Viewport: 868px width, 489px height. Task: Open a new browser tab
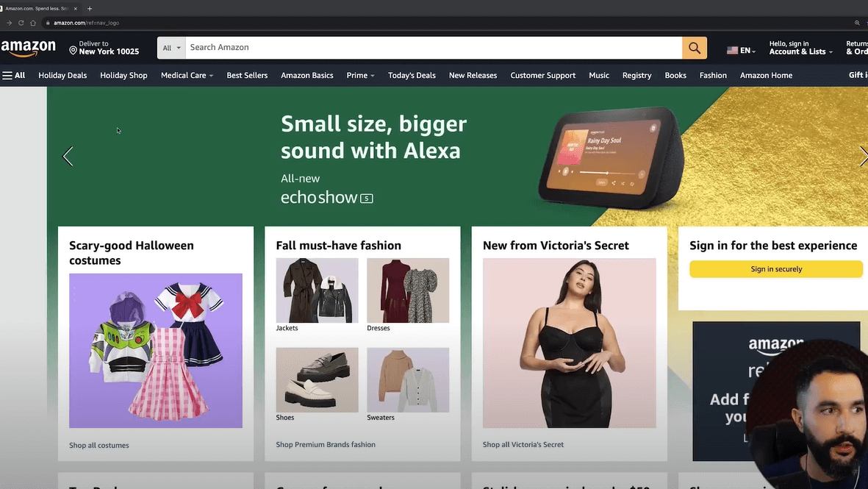pos(90,8)
